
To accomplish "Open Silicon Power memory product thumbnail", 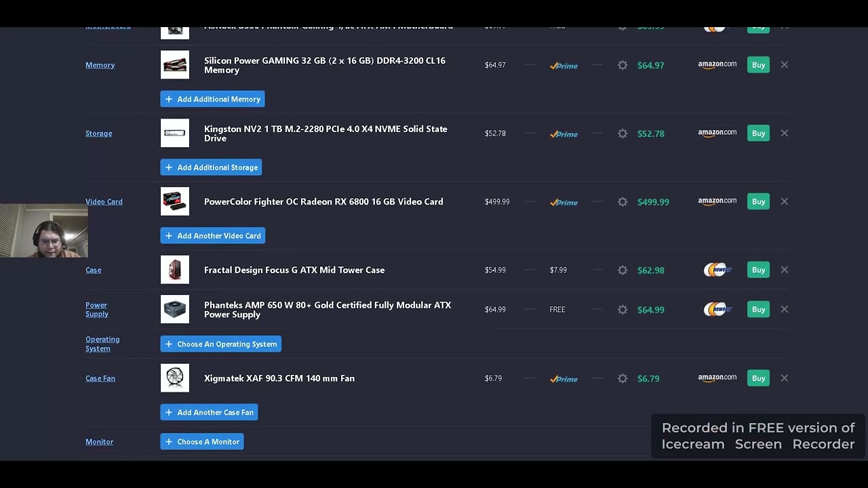I will pyautogui.click(x=175, y=65).
